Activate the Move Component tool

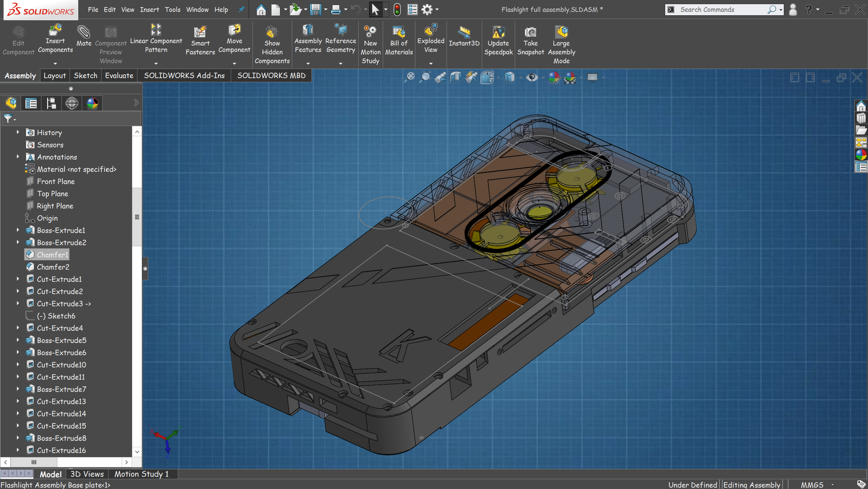tap(234, 38)
